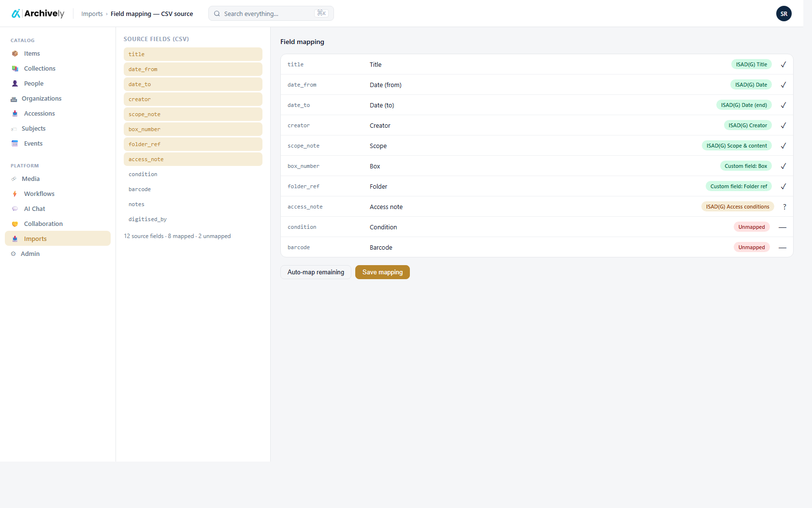Click the Auto-map remaining button
812x508 pixels.
click(316, 272)
